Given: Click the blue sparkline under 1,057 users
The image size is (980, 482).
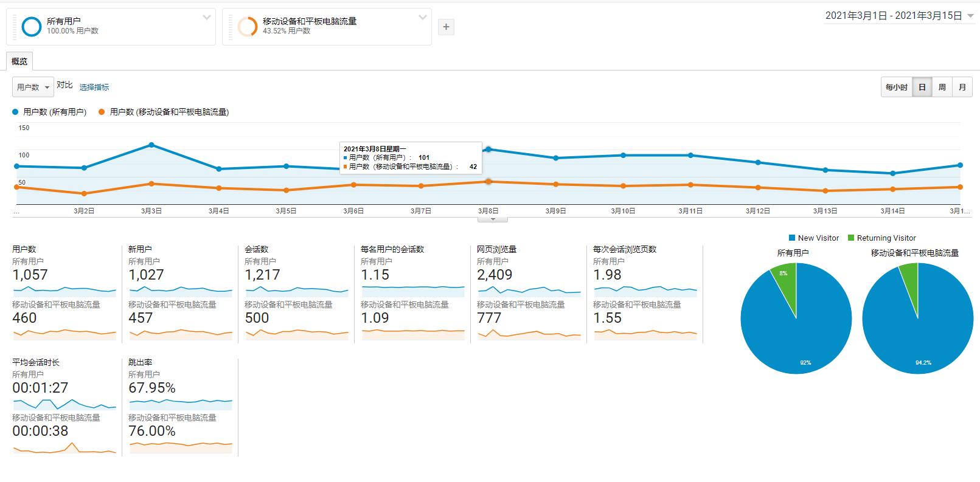Looking at the screenshot, I should coord(64,291).
